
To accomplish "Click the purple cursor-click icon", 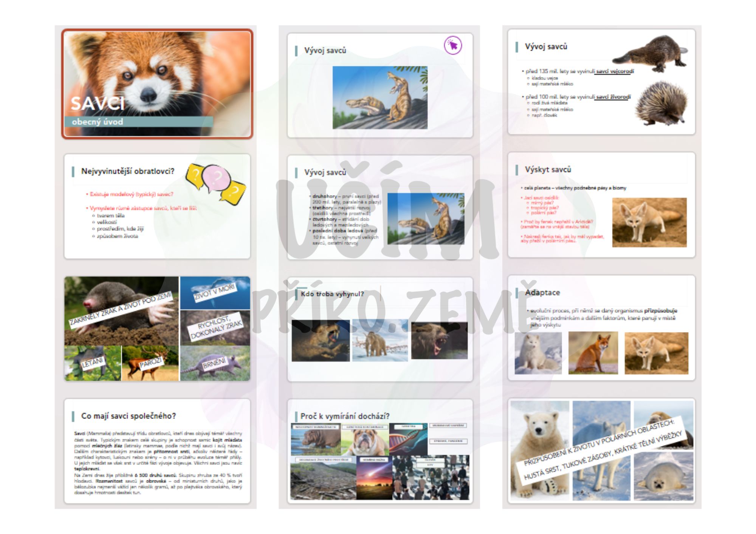I will [x=452, y=45].
